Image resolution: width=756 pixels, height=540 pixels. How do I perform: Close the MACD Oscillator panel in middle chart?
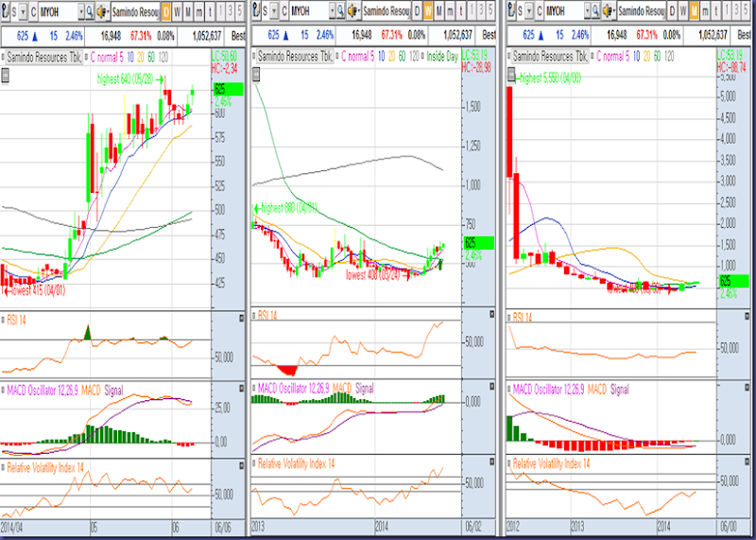pos(491,387)
